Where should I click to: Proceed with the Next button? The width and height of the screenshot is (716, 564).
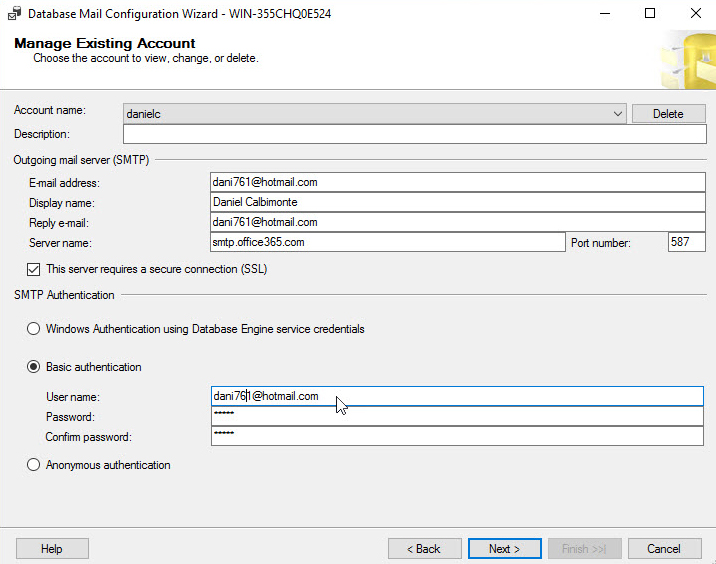tap(504, 549)
